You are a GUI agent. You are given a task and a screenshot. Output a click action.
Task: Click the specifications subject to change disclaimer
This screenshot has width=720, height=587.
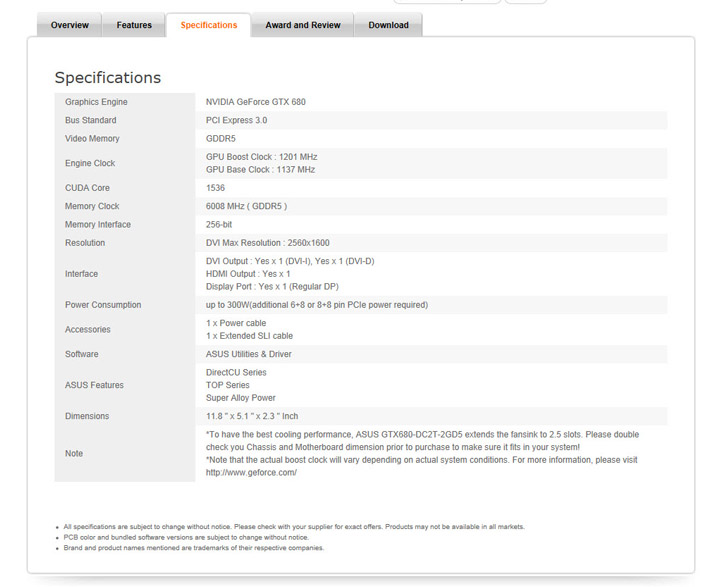tap(294, 527)
